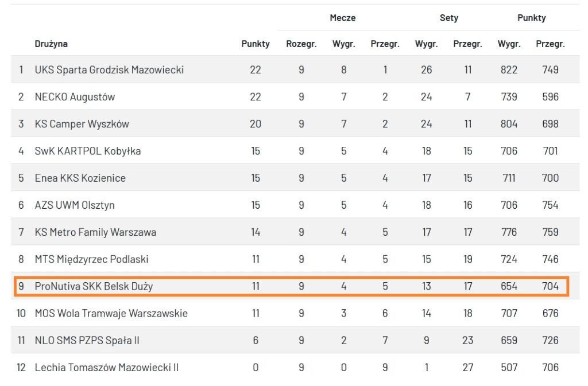Click the Wygr. header under Sety
The width and height of the screenshot is (588, 386).
[x=427, y=44]
